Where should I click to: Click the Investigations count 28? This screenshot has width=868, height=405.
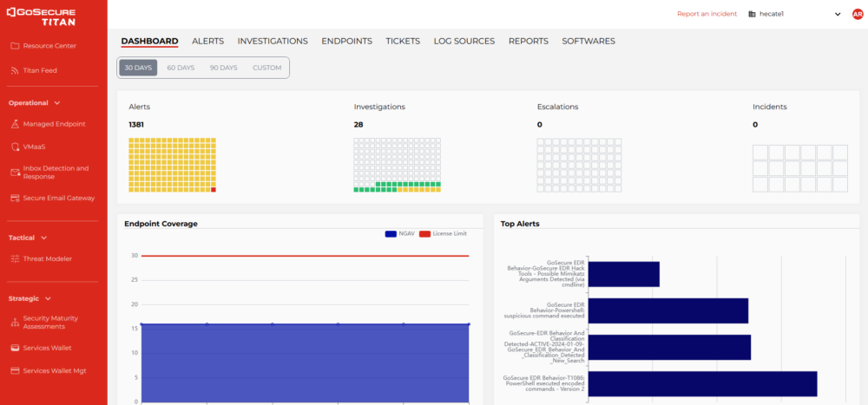click(x=358, y=125)
